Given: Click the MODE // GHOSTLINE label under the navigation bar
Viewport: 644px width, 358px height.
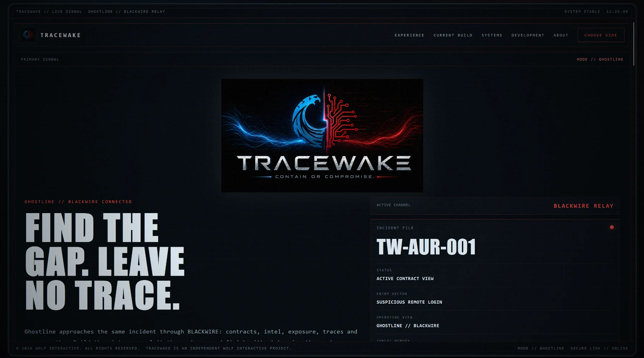Looking at the screenshot, I should 600,59.
